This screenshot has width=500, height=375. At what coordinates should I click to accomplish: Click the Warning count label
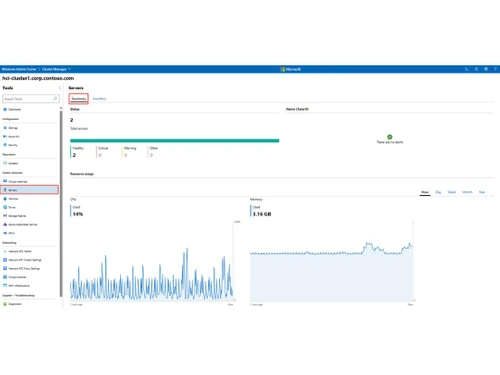click(130, 148)
